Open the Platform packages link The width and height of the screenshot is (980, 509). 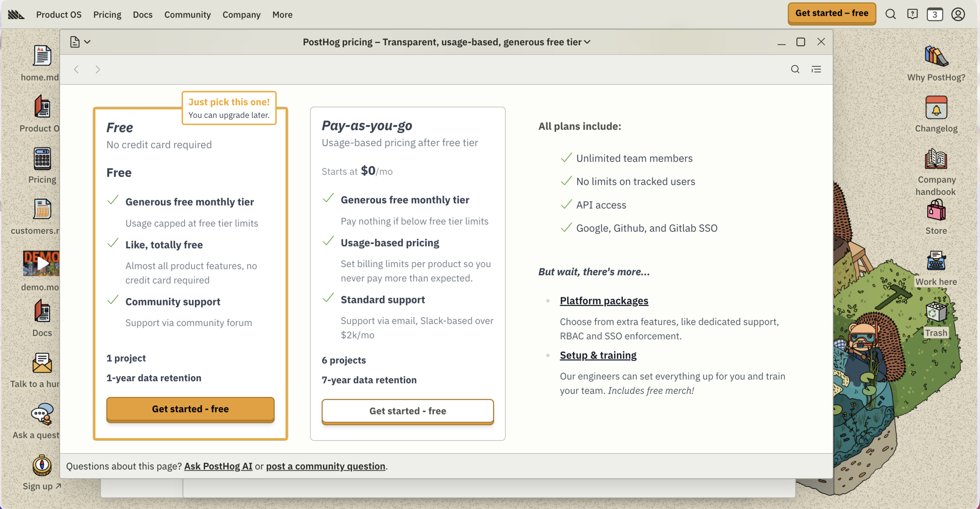(604, 301)
